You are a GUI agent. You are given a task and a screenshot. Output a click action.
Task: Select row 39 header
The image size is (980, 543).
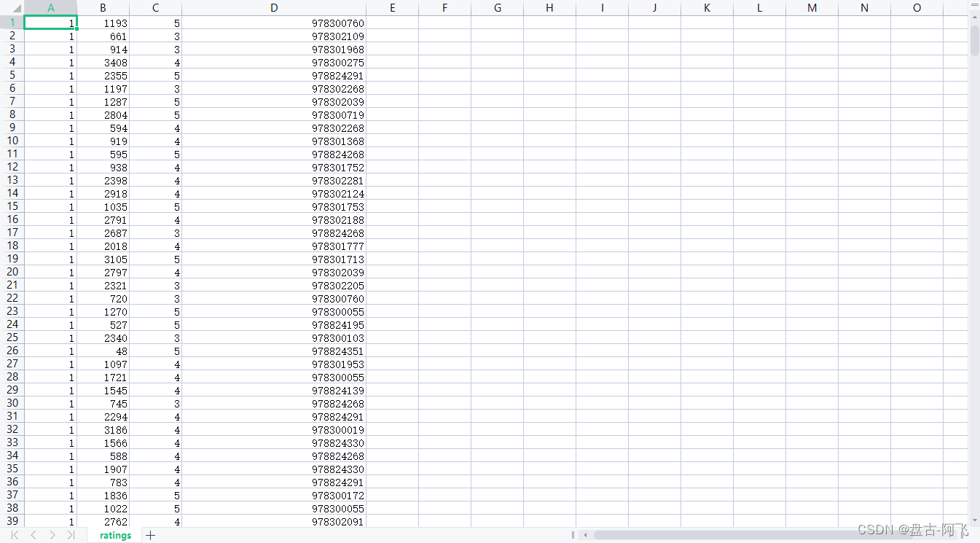[x=12, y=521]
